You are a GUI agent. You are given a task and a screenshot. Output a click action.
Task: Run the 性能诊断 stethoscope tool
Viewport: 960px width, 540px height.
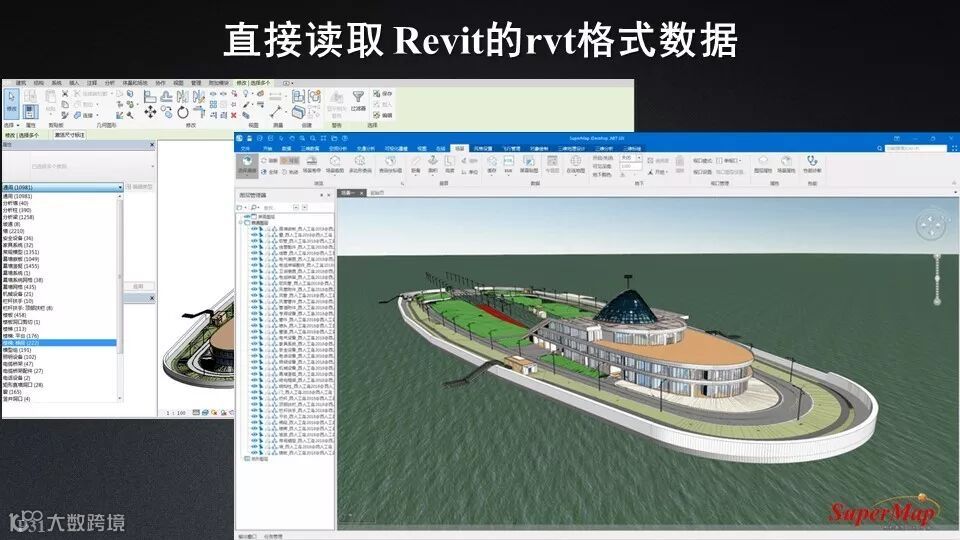tap(812, 164)
